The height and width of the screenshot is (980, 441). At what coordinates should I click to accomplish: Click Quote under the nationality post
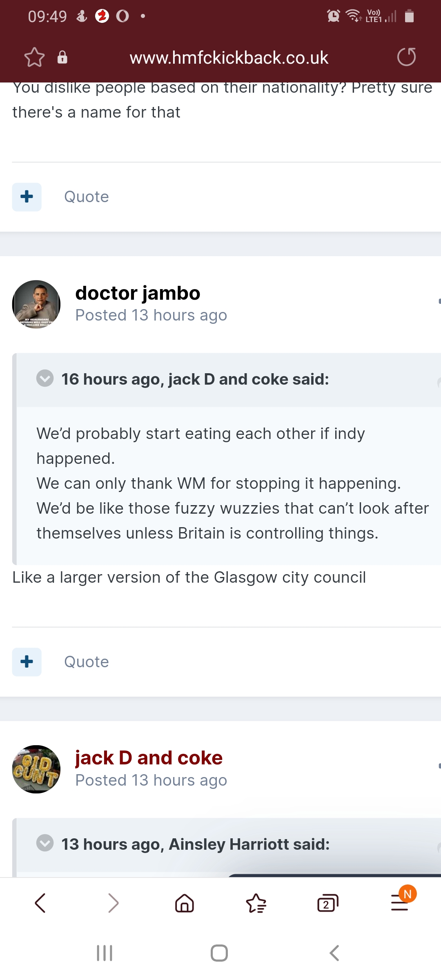[87, 197]
